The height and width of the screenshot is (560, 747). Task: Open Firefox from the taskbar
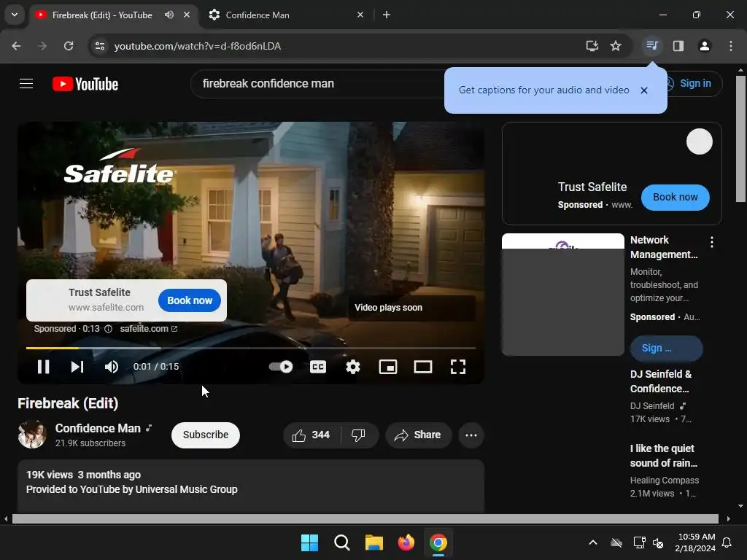pyautogui.click(x=406, y=542)
